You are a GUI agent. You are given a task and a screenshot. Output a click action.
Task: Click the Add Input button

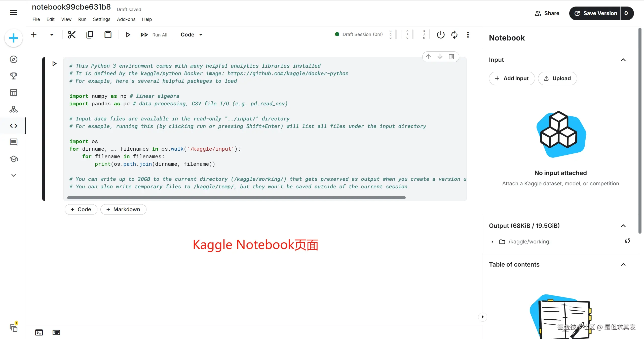coord(512,78)
